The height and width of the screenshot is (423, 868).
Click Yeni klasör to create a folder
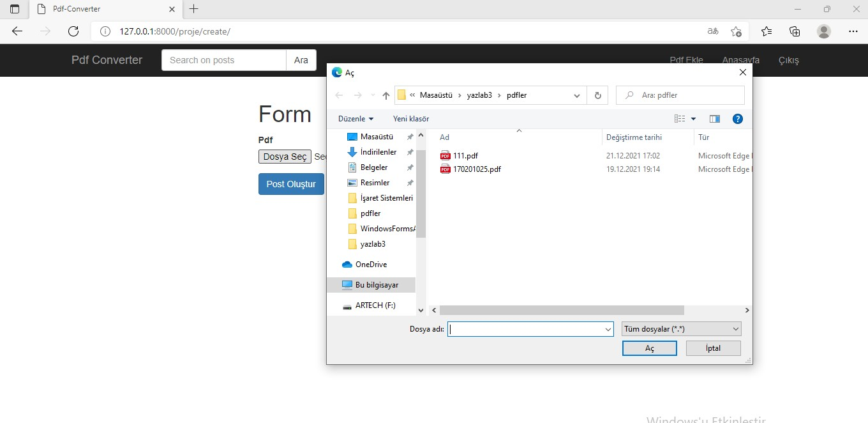(x=410, y=118)
